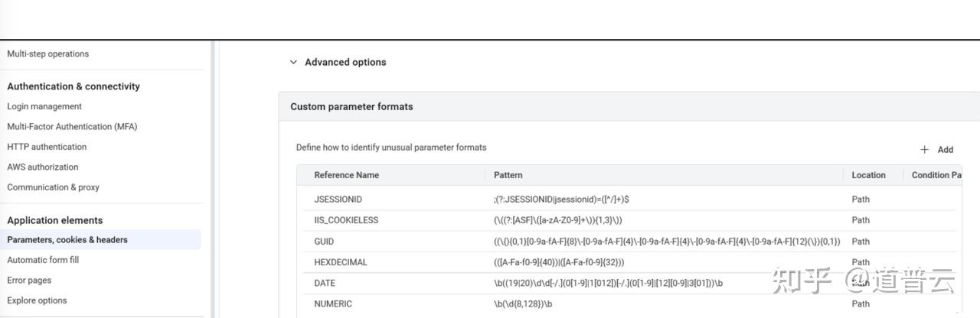Select Communication & proxy item

[x=53, y=187]
